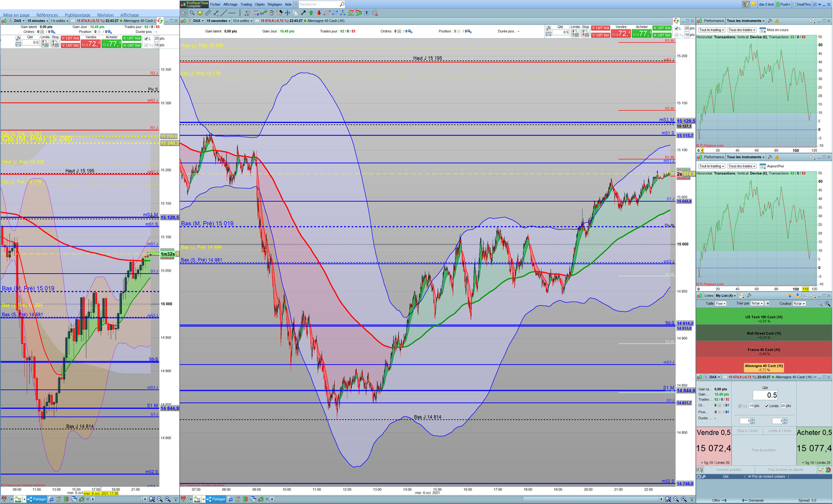
Task: Click the yellow flag icon in top bar
Action: click(754, 4)
